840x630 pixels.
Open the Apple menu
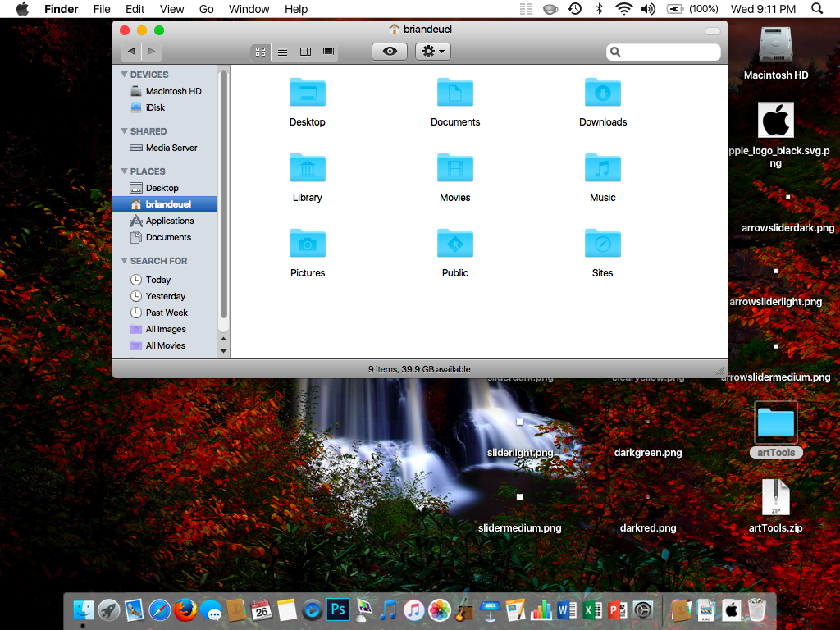pos(22,9)
